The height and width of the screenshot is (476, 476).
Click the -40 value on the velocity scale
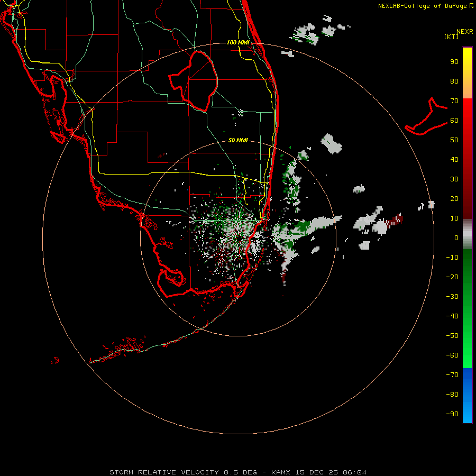pos(452,316)
